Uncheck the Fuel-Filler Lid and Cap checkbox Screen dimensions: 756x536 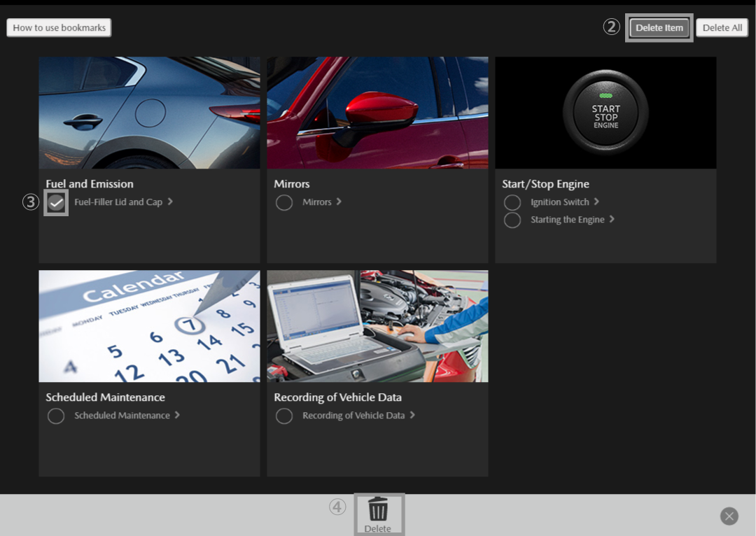point(56,203)
